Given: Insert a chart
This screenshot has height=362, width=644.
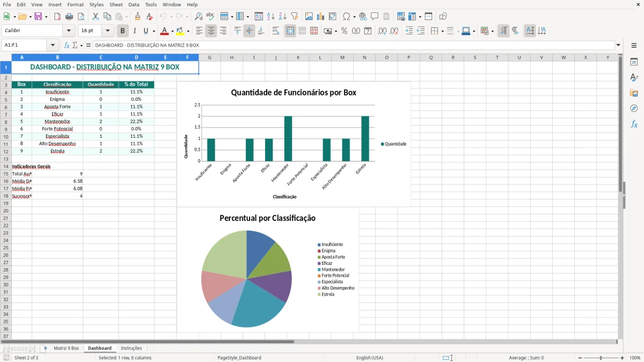Looking at the screenshot, I should point(321,17).
